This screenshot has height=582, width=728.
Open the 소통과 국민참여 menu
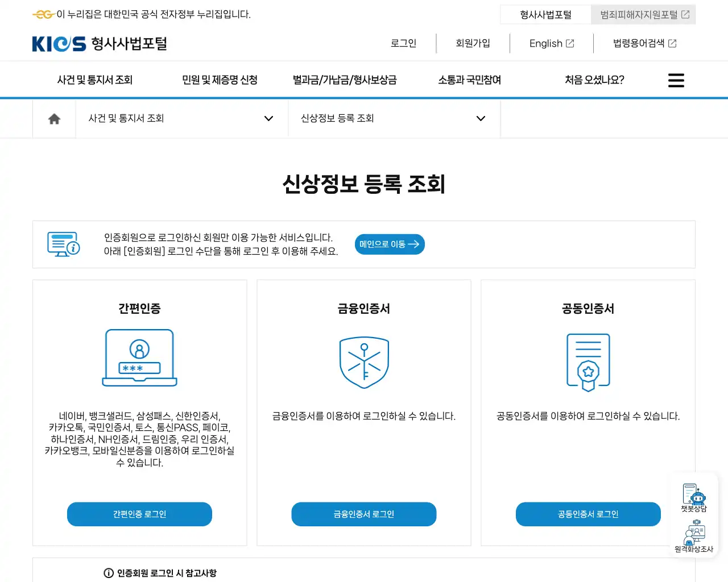click(470, 80)
